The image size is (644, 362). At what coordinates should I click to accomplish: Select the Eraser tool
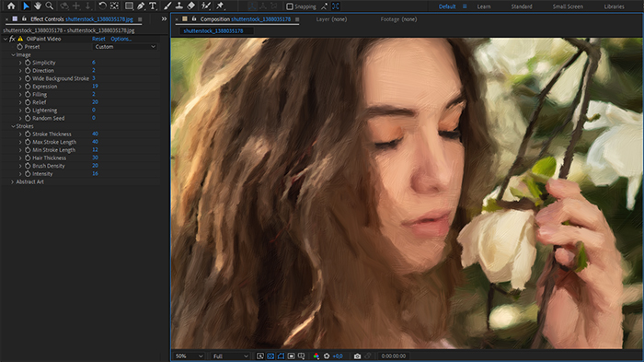point(191,6)
